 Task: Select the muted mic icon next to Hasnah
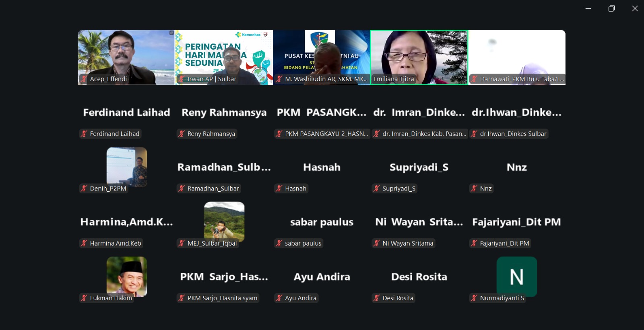click(279, 189)
